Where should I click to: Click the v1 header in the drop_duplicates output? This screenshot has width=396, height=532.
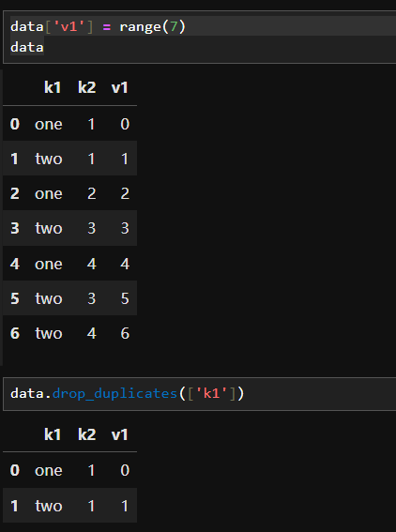(x=120, y=434)
